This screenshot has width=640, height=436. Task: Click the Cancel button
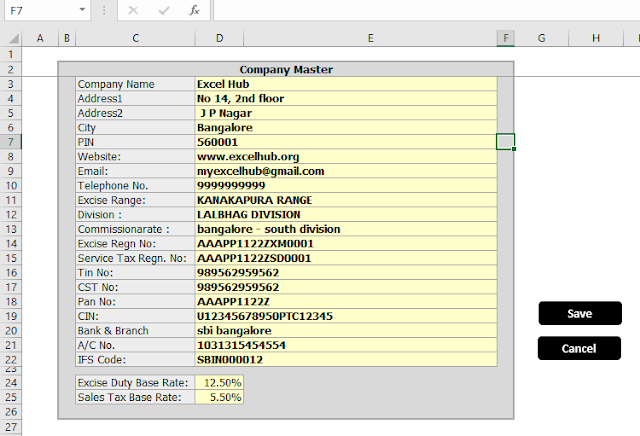click(x=579, y=348)
